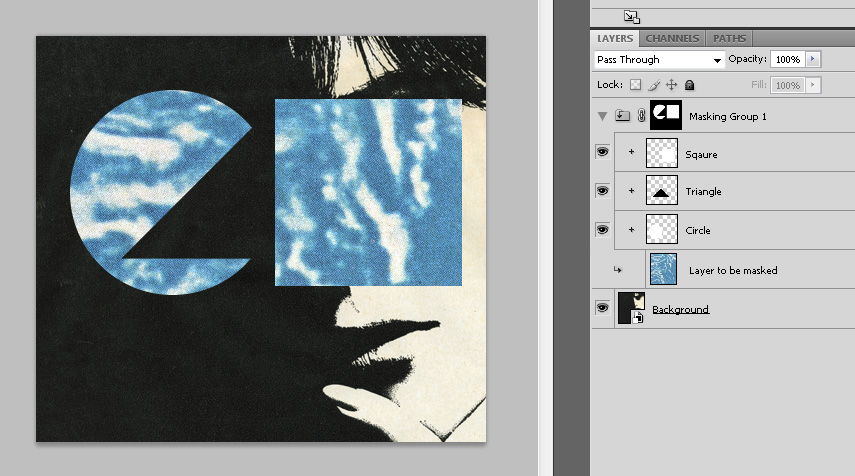This screenshot has width=855, height=476.
Task: Click the Masking Group 1 folder icon
Action: [622, 116]
